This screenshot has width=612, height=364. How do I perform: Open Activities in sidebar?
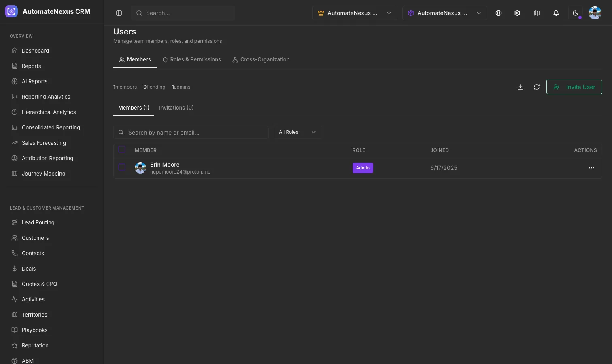point(52,299)
